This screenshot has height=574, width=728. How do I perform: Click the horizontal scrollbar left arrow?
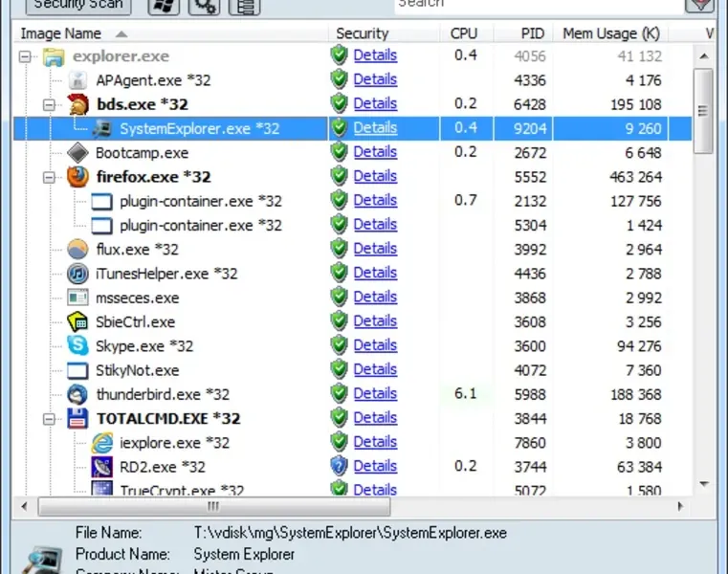click(x=24, y=506)
